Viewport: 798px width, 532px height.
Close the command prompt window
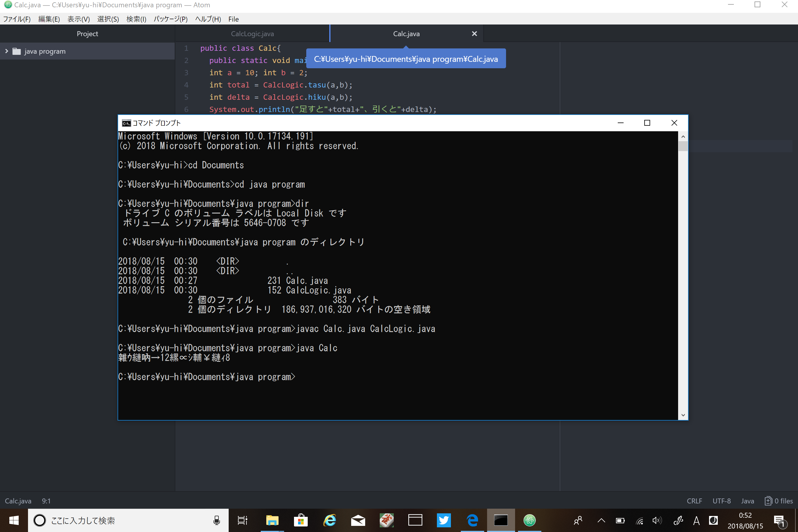tap(674, 123)
